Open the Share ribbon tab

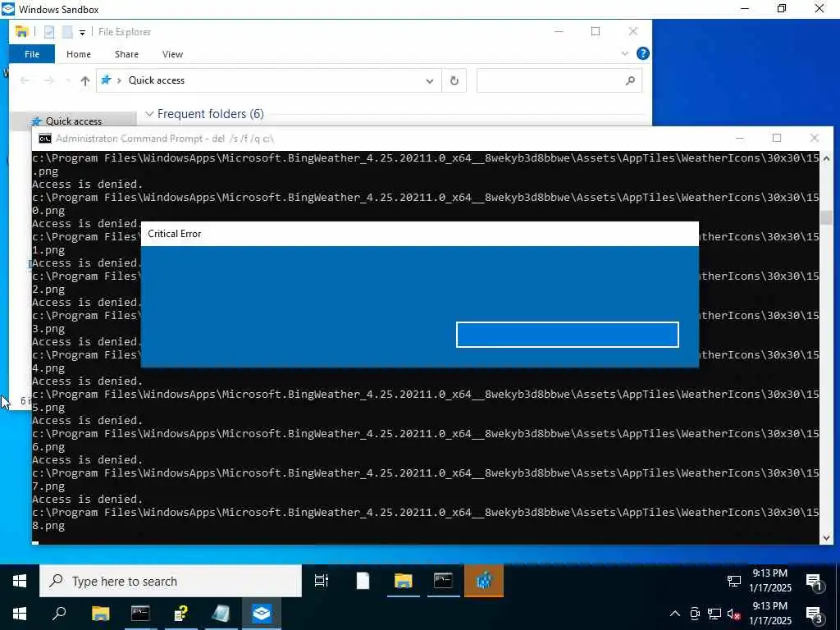pos(126,54)
